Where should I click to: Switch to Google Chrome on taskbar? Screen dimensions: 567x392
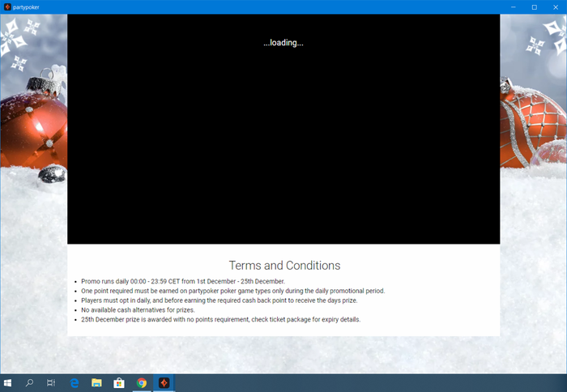click(x=142, y=382)
